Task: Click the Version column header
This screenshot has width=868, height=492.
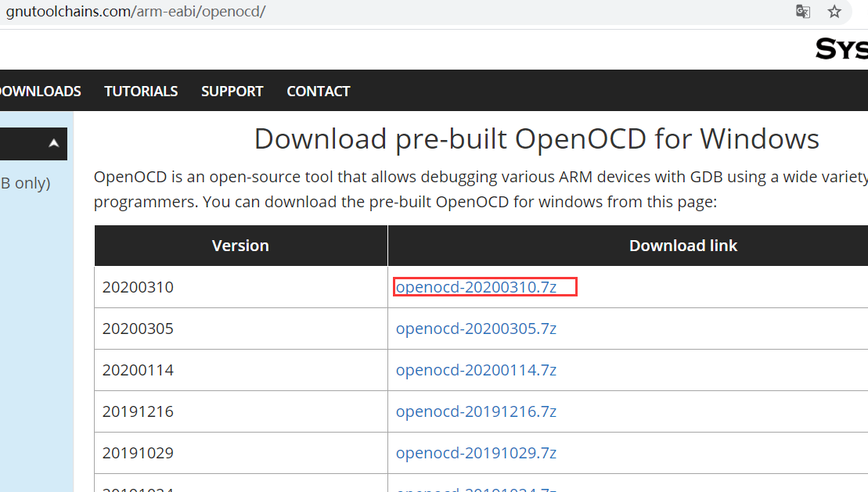Action: [x=240, y=245]
